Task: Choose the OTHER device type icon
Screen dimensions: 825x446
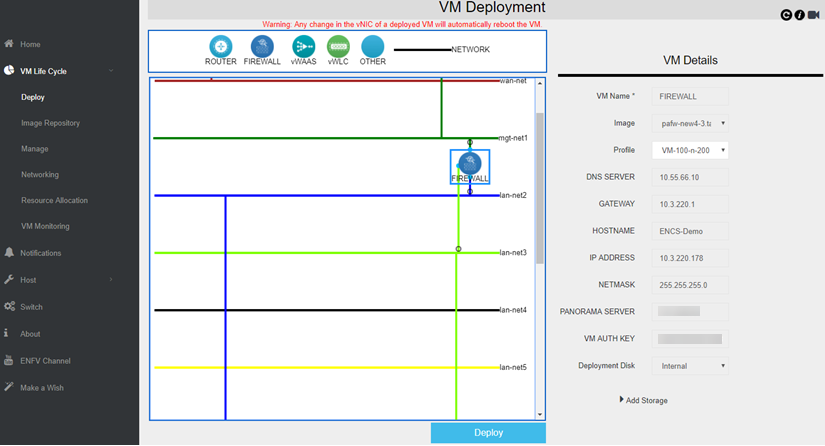Action: pyautogui.click(x=372, y=46)
